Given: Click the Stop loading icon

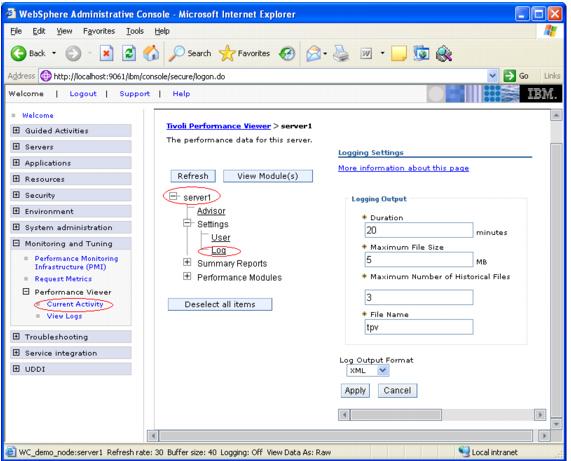Looking at the screenshot, I should pos(106,54).
